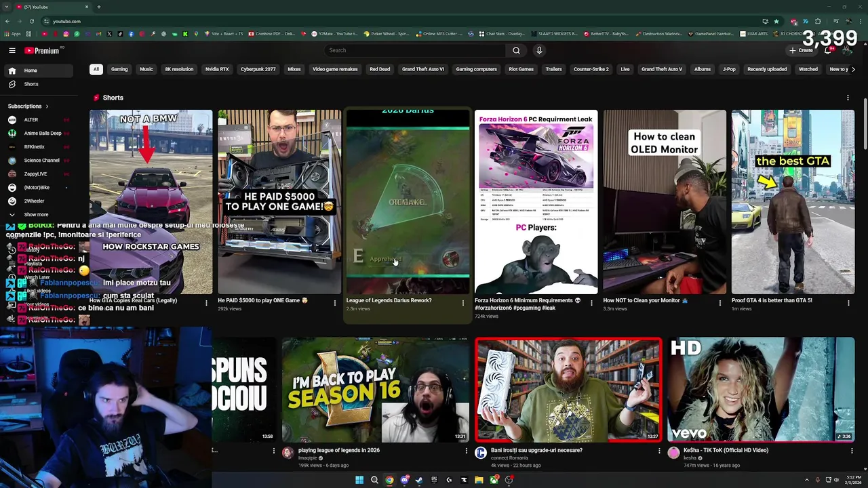Open 'How NOT to Clean your Monitor' short
The height and width of the screenshot is (488, 868).
(x=665, y=201)
